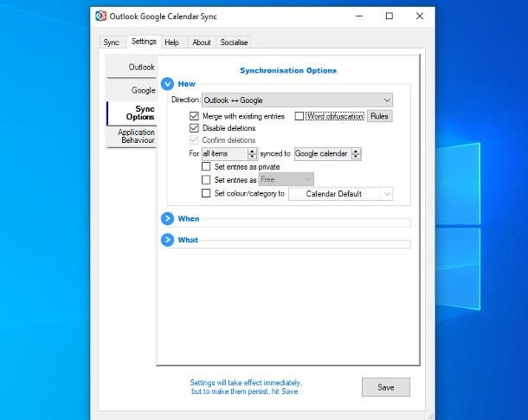Switch to the Socialise tab
Image resolution: width=528 pixels, height=420 pixels.
coord(234,42)
